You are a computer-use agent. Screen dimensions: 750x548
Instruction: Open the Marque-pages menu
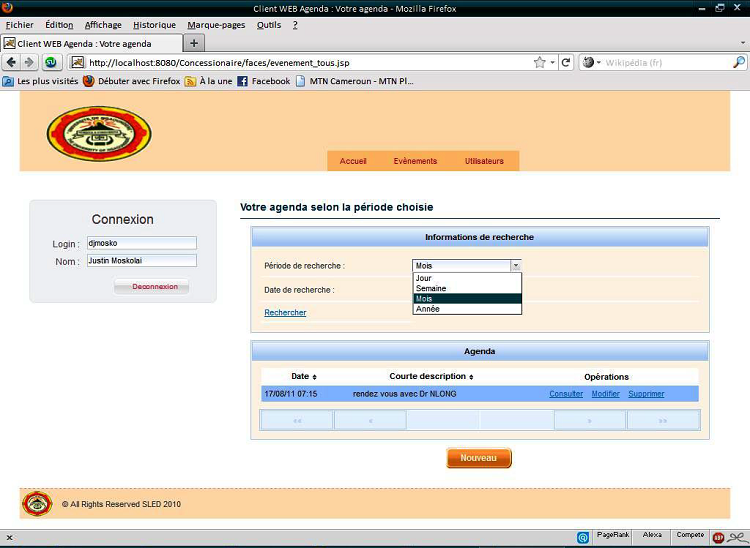coord(216,25)
